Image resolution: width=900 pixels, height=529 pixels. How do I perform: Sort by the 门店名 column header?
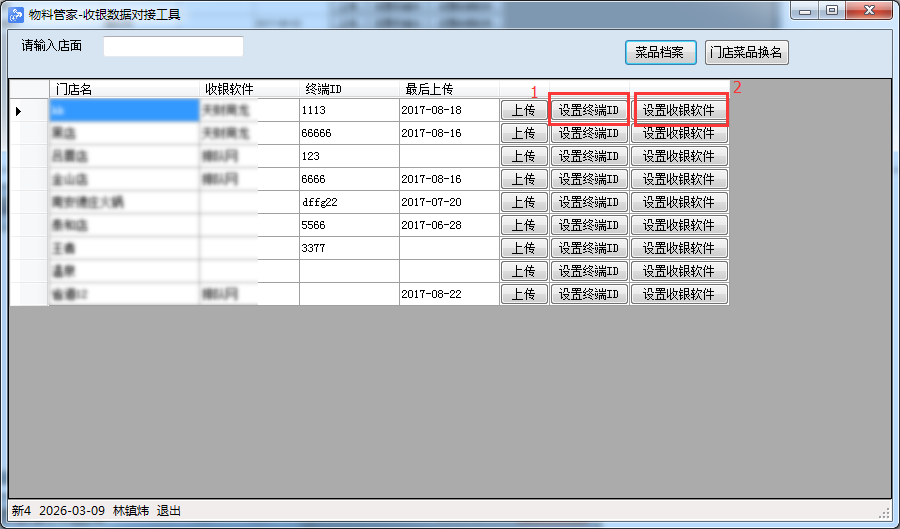123,89
